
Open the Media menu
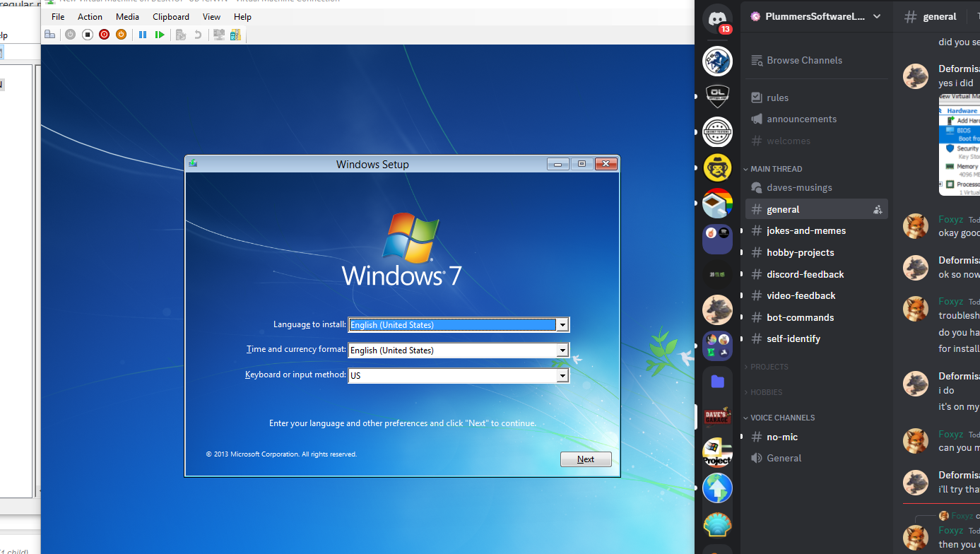[128, 16]
